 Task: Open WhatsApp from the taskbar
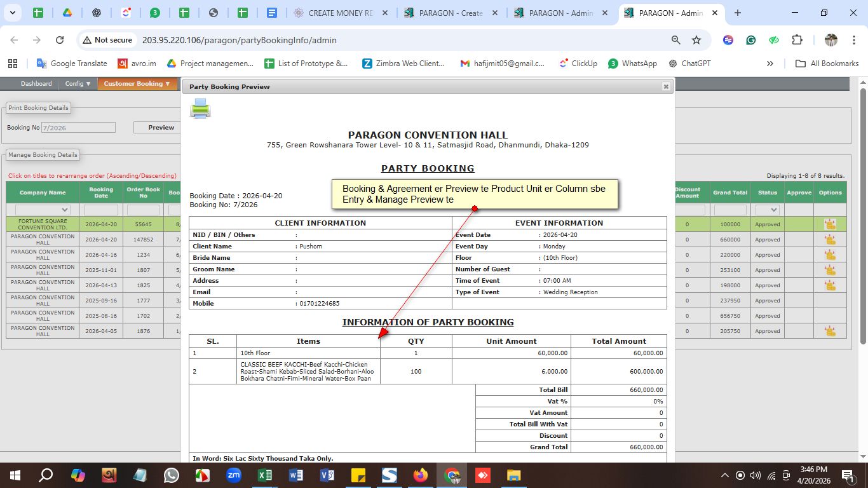click(172, 475)
